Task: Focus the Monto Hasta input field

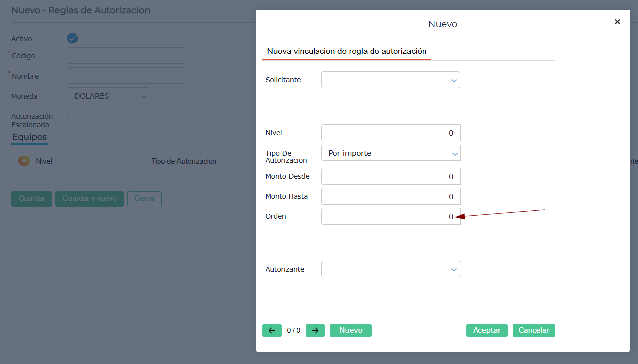Action: (x=391, y=196)
